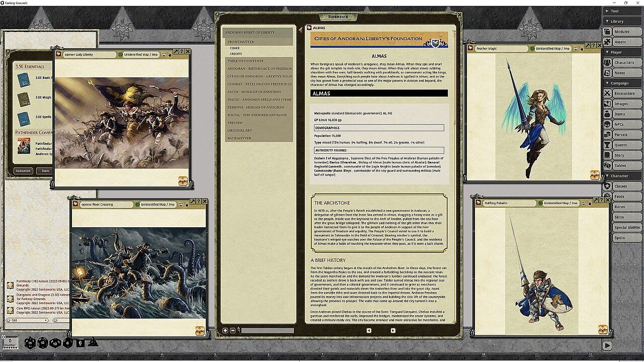Screen dimensions: 644x362
Task: Open the Modules library button
Action: tap(622, 32)
